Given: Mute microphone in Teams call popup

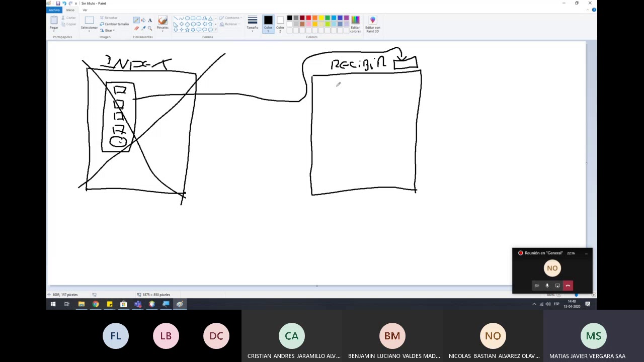Looking at the screenshot, I should pyautogui.click(x=547, y=286).
